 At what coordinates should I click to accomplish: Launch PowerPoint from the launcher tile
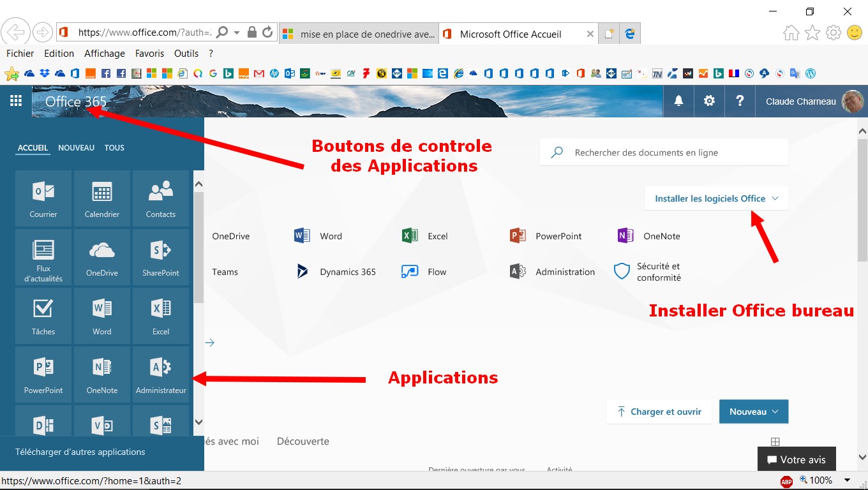[x=43, y=375]
